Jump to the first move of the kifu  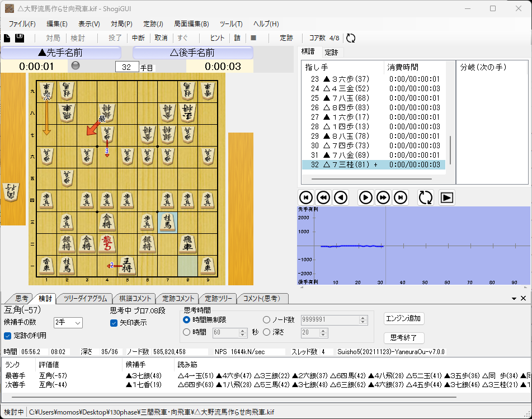pyautogui.click(x=305, y=197)
